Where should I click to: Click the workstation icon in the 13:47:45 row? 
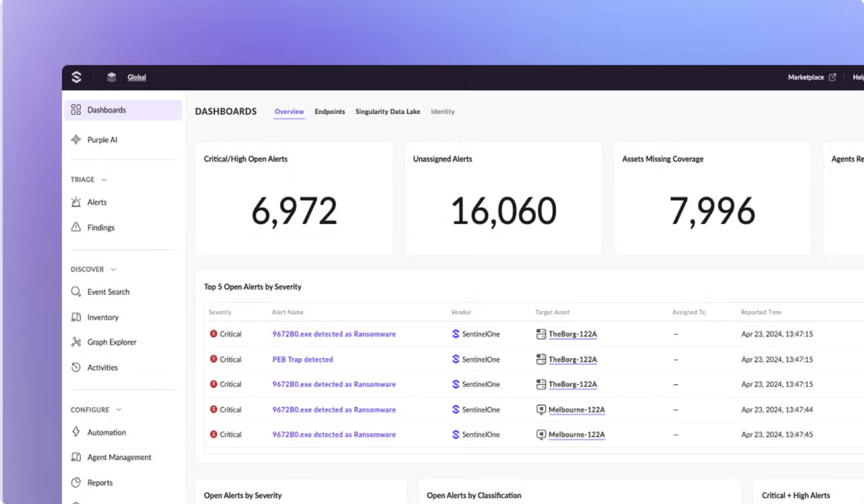point(541,435)
